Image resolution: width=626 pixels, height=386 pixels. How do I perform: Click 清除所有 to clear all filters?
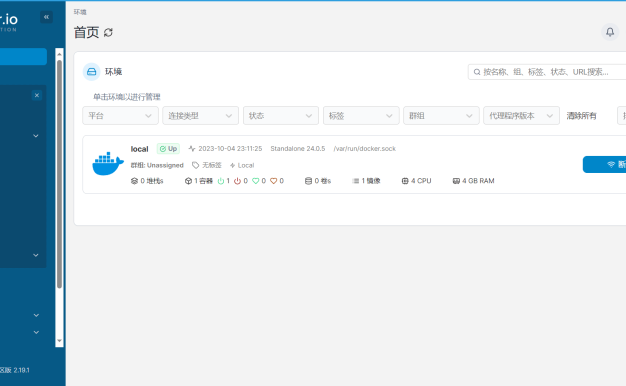pyautogui.click(x=581, y=116)
